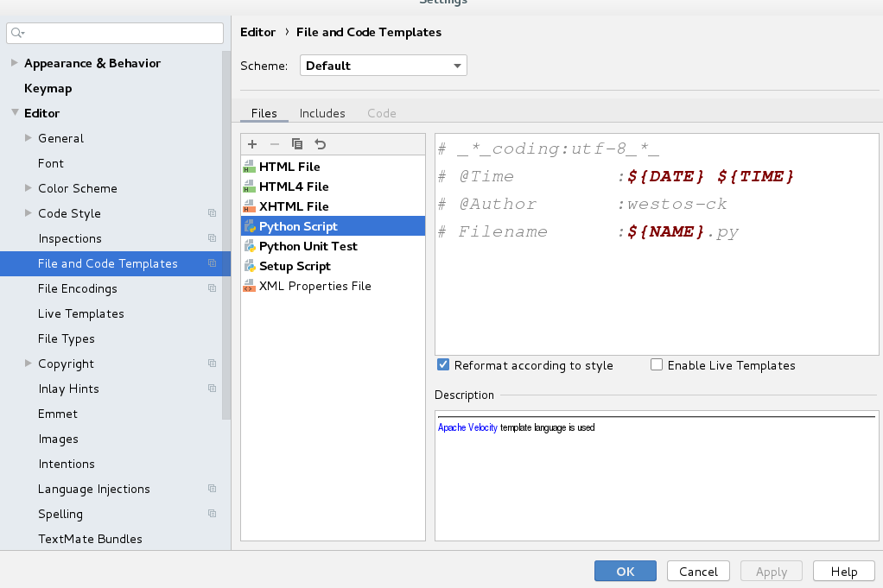Click the Python Script template icon

point(250,226)
